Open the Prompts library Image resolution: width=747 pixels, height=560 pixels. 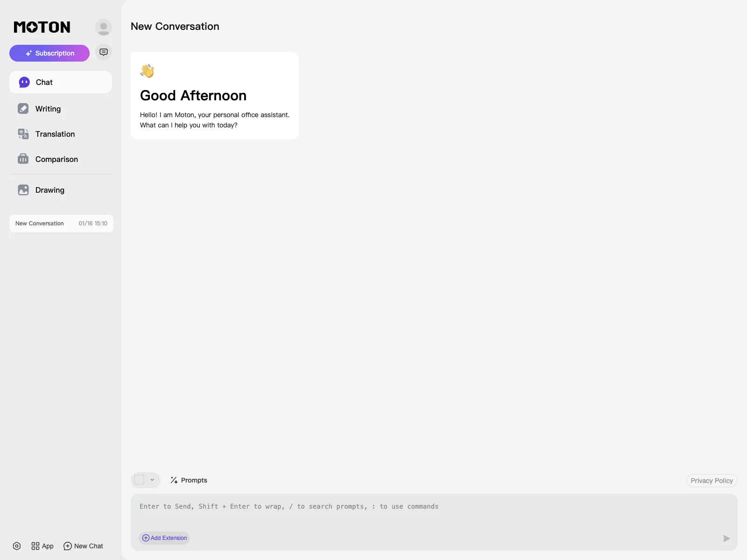(189, 480)
